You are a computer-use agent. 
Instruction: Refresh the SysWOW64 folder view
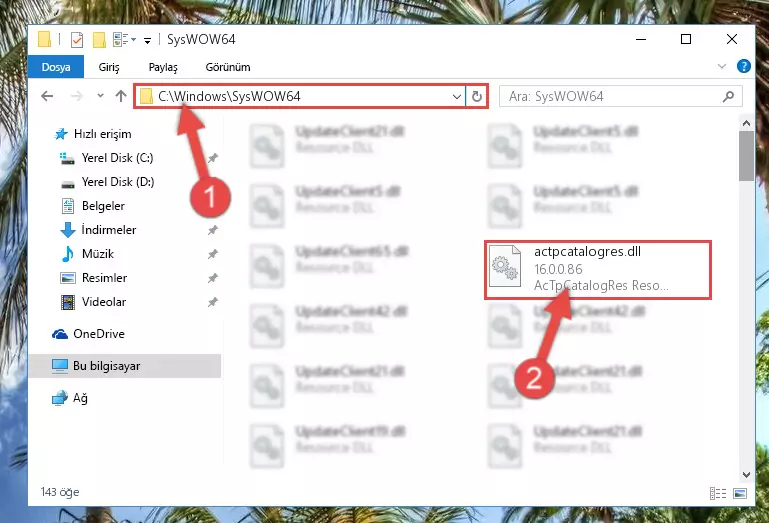pyautogui.click(x=476, y=96)
